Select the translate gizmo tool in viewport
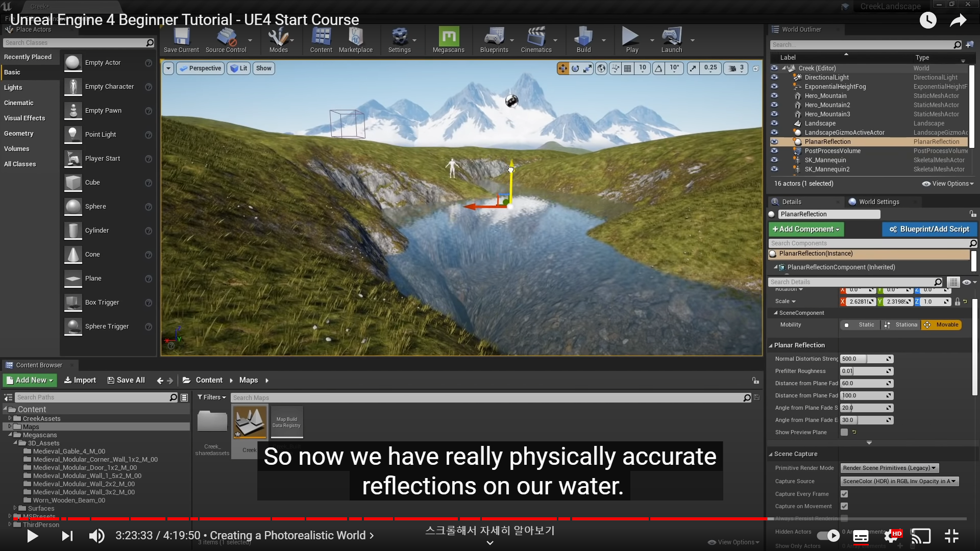Screen dimensions: 980x551 562,68
